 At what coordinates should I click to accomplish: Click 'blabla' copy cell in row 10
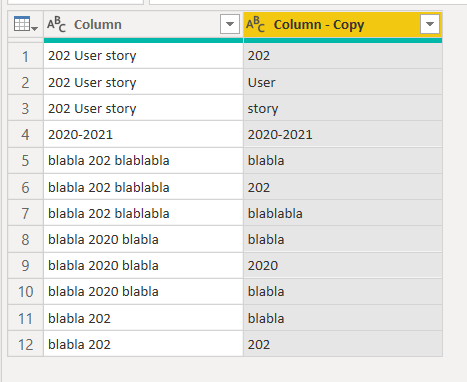(343, 292)
